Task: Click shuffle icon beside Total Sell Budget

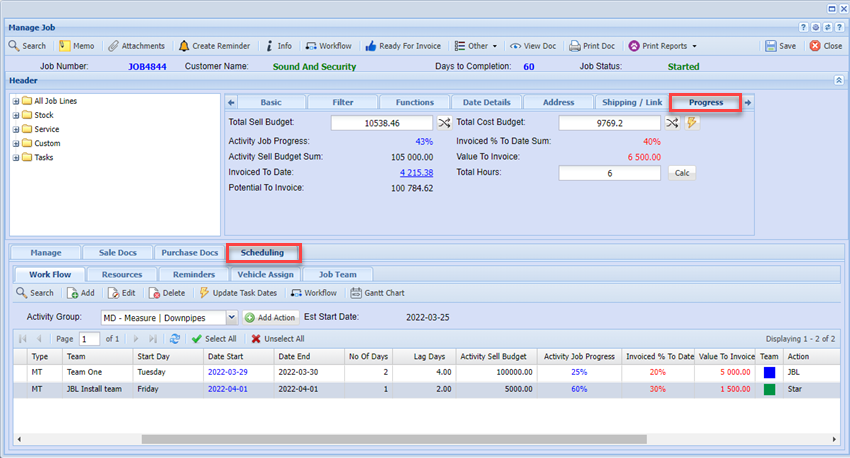Action: click(x=444, y=123)
